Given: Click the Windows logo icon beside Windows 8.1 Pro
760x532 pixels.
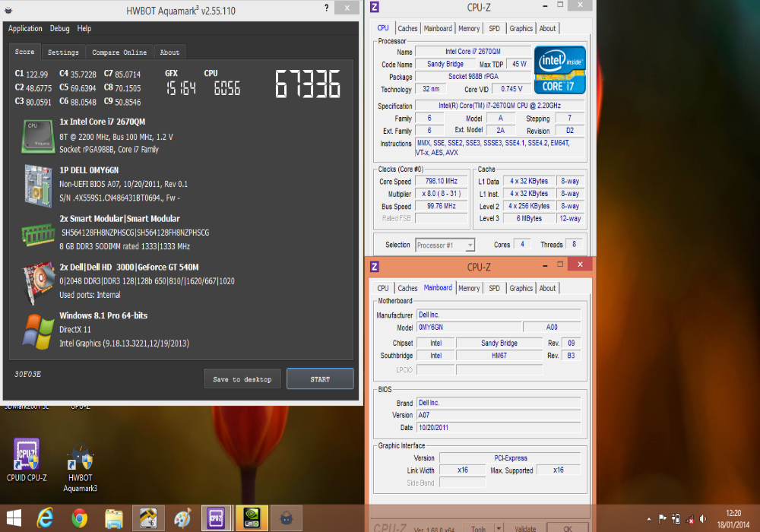Looking at the screenshot, I should [38, 331].
